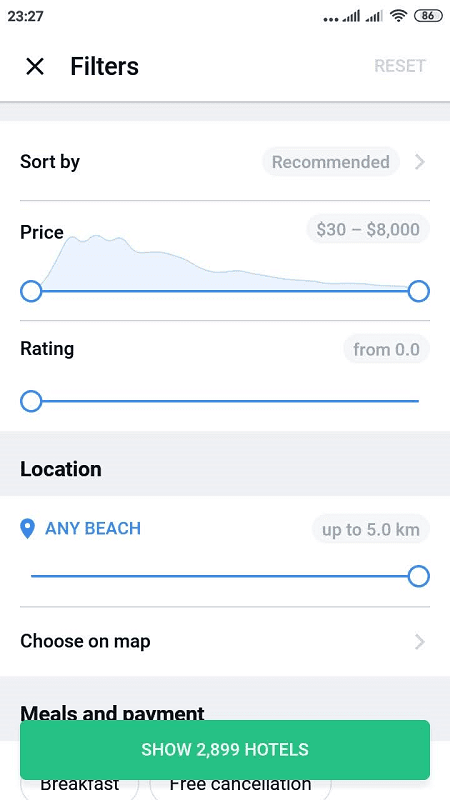The height and width of the screenshot is (800, 450).
Task: Tap the Wi-Fi status icon
Action: tap(398, 16)
